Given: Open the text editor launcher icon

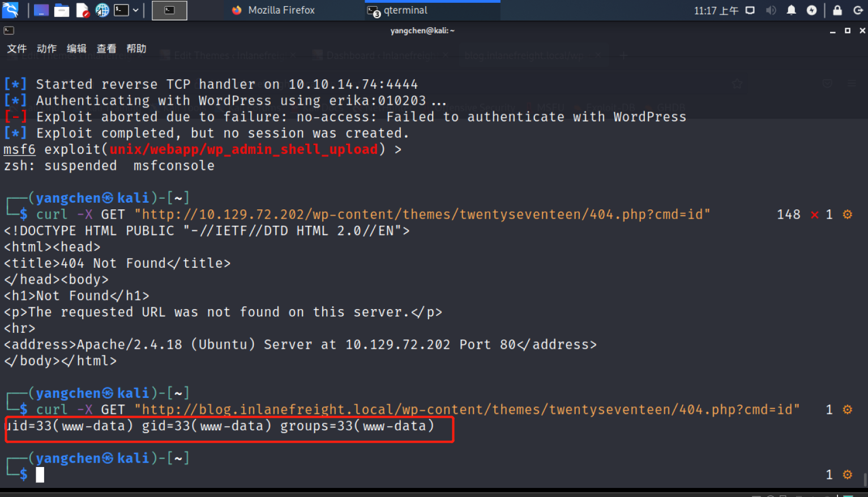Looking at the screenshot, I should [83, 10].
